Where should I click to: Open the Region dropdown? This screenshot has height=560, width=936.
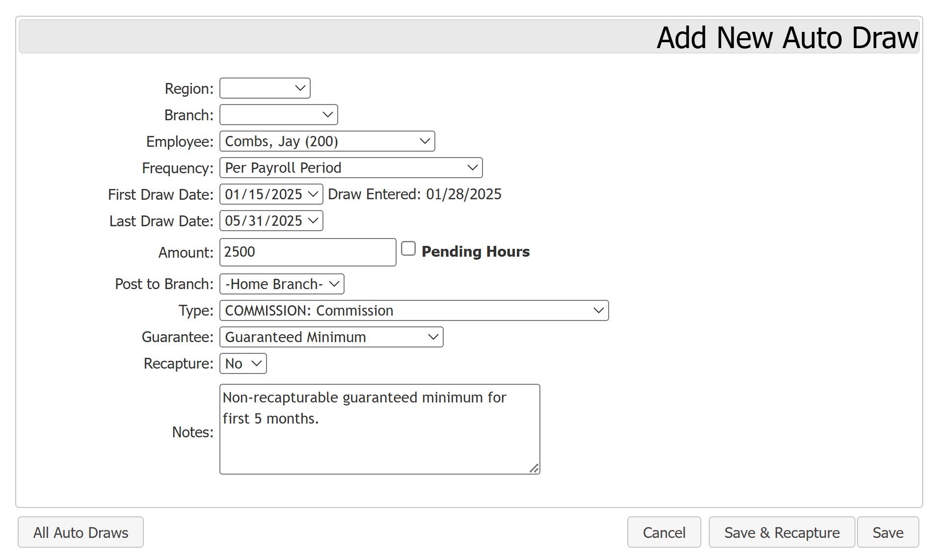(265, 88)
